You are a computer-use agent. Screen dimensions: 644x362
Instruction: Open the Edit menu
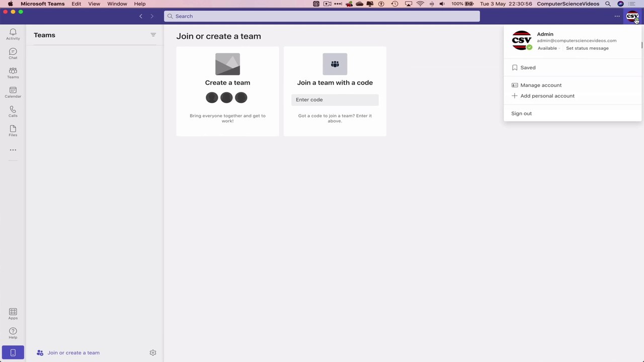pyautogui.click(x=76, y=4)
